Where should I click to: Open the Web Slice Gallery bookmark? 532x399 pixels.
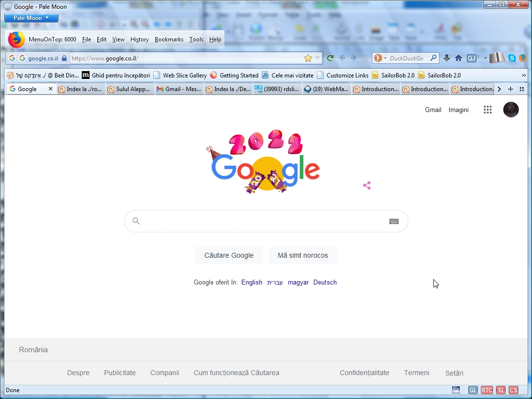coord(180,76)
